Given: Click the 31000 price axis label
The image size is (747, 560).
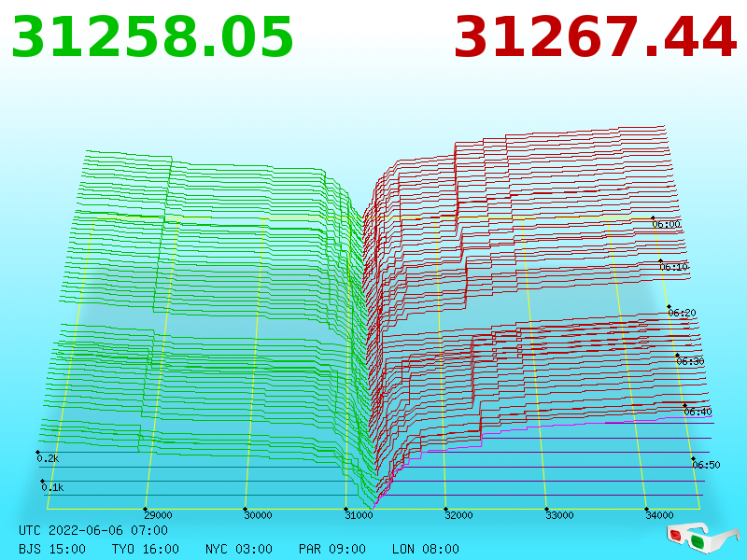Looking at the screenshot, I should coord(359,515).
